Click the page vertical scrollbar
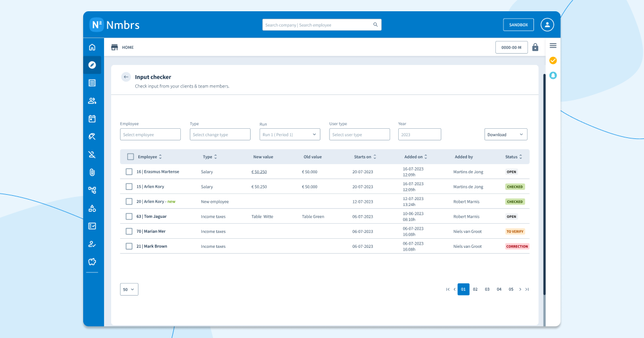This screenshot has height=338, width=644. (544, 184)
